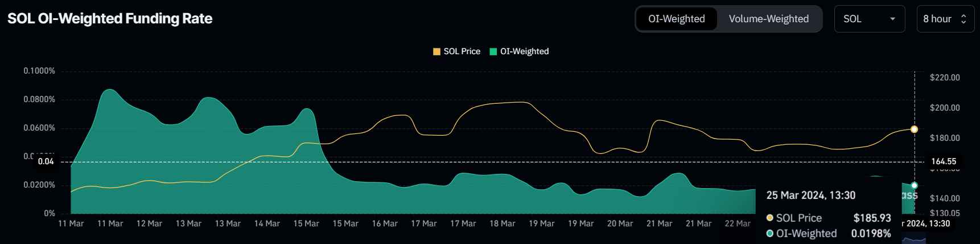Hide the SOL Price series via legend label
The width and height of the screenshot is (980, 244).
click(x=462, y=51)
